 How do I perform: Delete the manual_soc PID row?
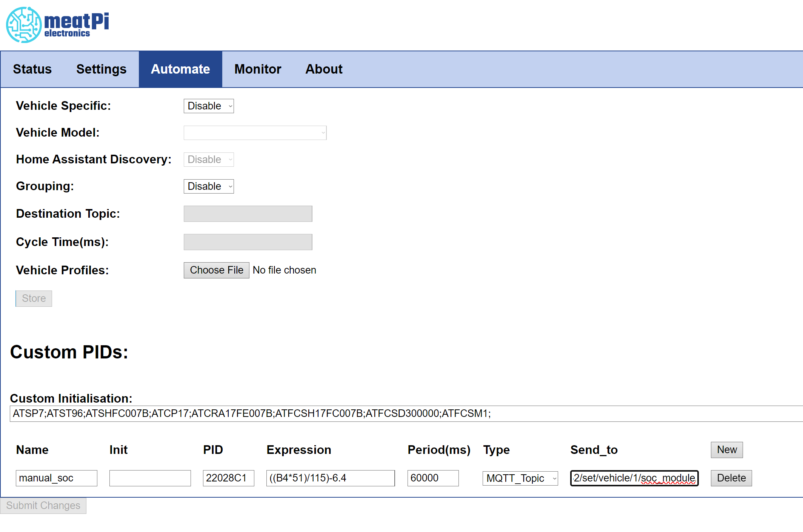coord(731,478)
